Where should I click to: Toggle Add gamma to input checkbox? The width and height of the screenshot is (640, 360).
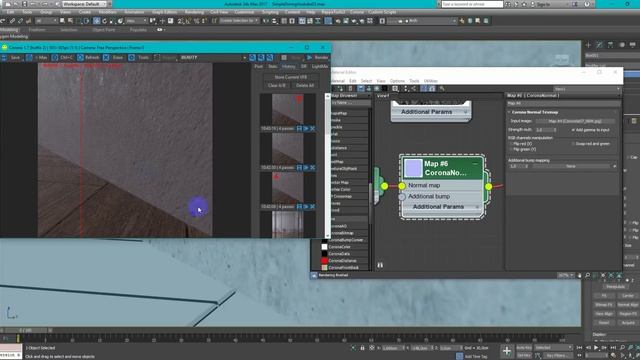pyautogui.click(x=573, y=130)
